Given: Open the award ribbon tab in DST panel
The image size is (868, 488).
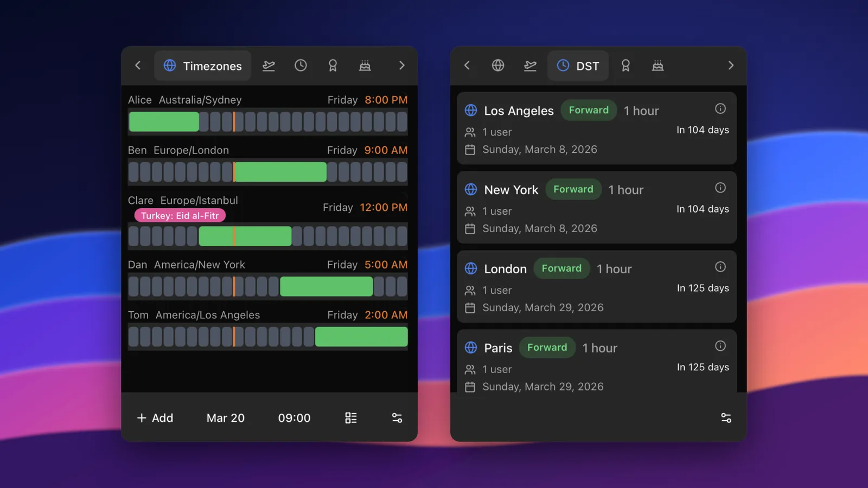Looking at the screenshot, I should coord(626,66).
